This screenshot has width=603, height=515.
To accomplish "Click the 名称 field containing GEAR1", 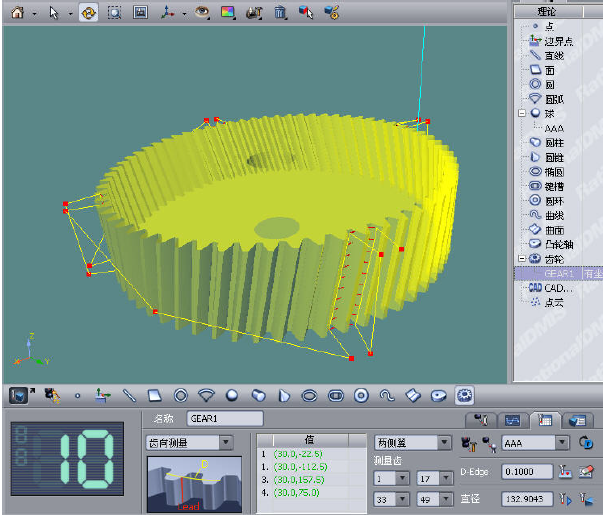I will pos(225,418).
